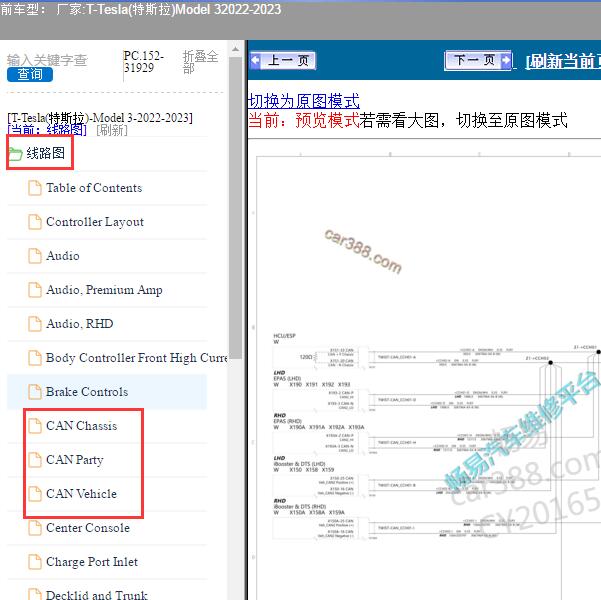Click Audio, Premium Amp document icon
Screen dimensions: 601x600
(x=35, y=290)
